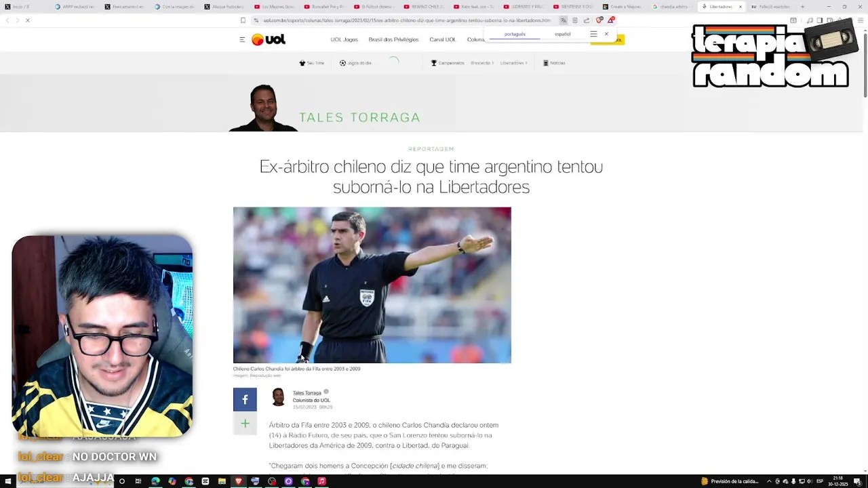Bookmark this page in address bar
868x488 pixels.
(243, 20)
